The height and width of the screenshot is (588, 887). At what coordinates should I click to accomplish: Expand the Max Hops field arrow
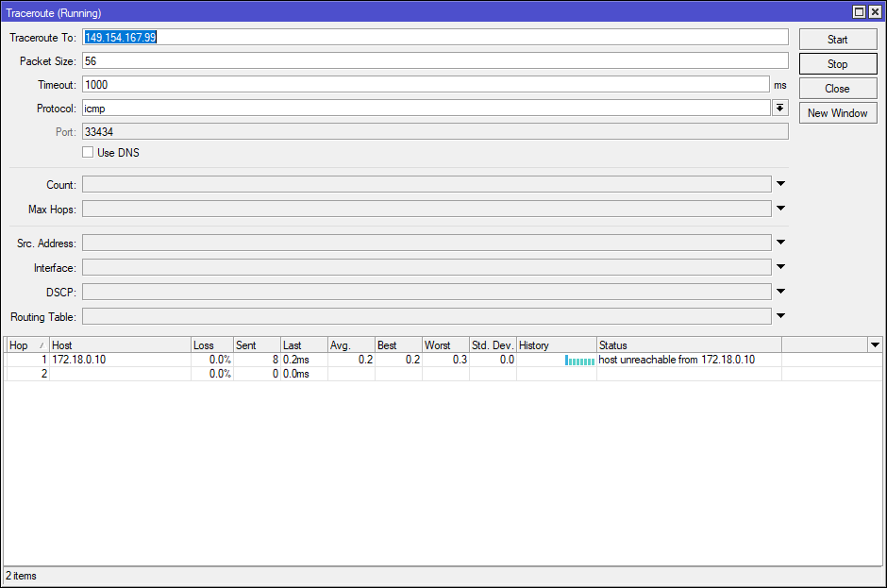pyautogui.click(x=780, y=209)
